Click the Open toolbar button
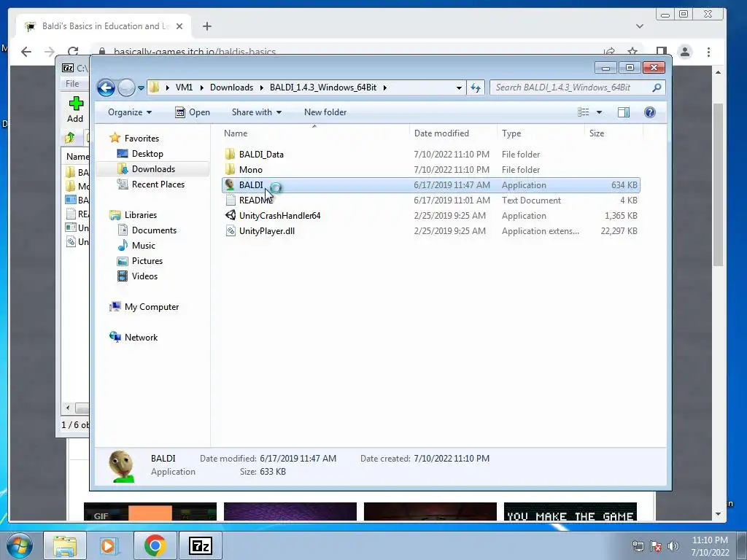 pyautogui.click(x=193, y=112)
